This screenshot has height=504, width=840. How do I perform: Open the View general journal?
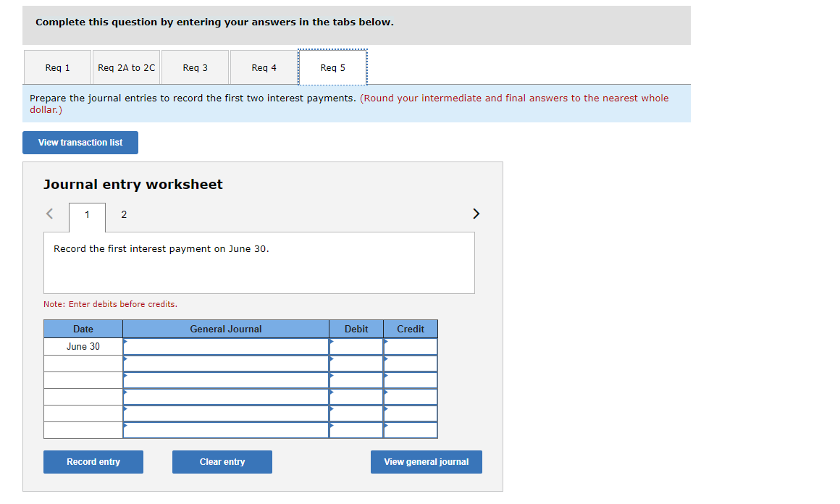point(426,461)
